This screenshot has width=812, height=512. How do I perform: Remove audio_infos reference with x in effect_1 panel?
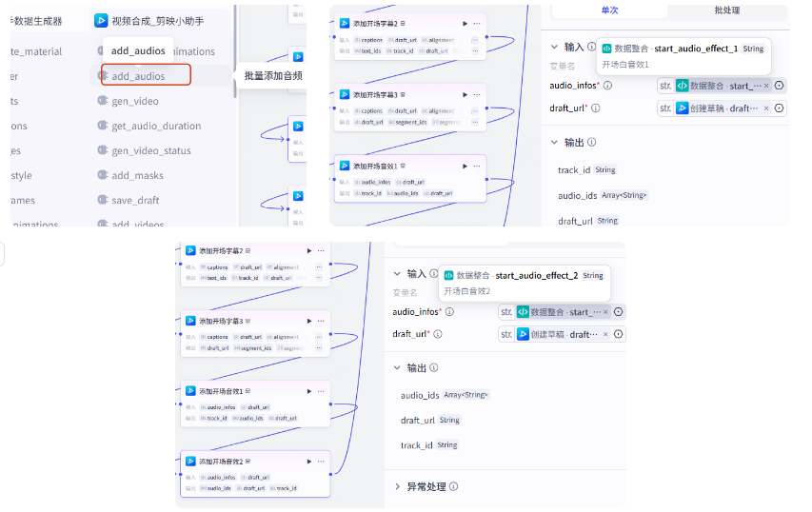click(x=766, y=86)
